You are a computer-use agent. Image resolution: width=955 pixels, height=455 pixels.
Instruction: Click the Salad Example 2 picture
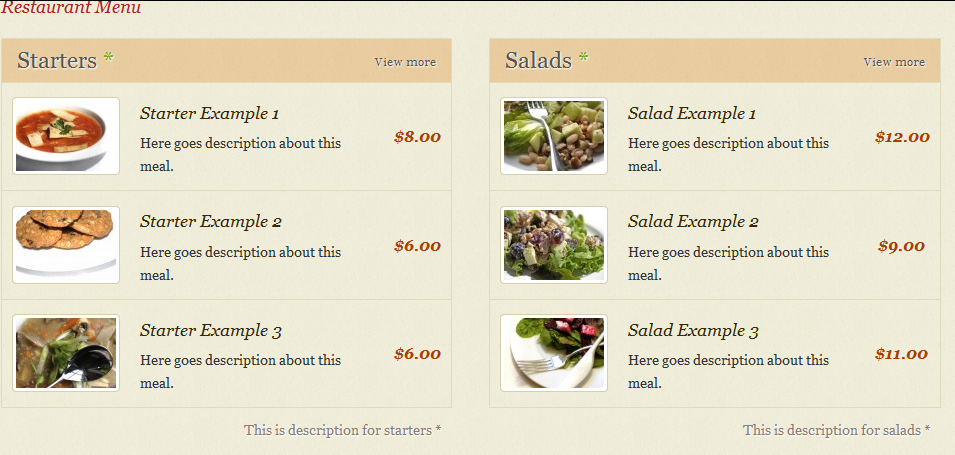coord(554,245)
